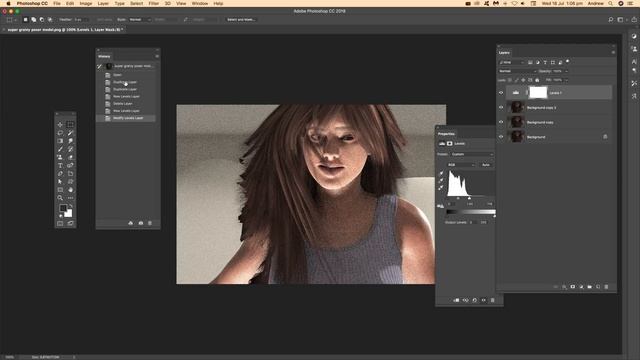This screenshot has height=360, width=640.
Task: Open the RGB channel dropdown
Action: point(461,165)
